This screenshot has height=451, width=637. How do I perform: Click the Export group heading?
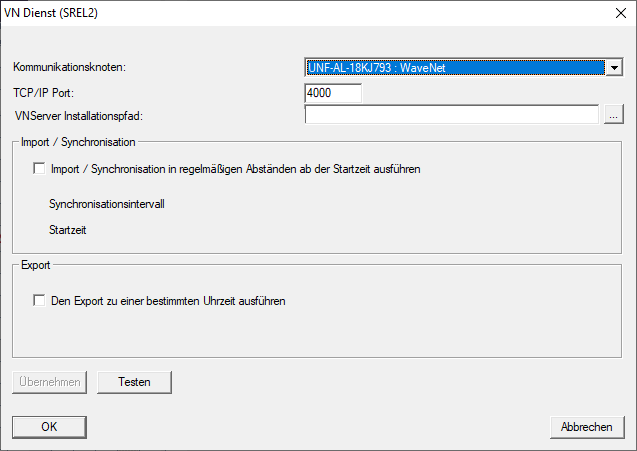coord(36,266)
